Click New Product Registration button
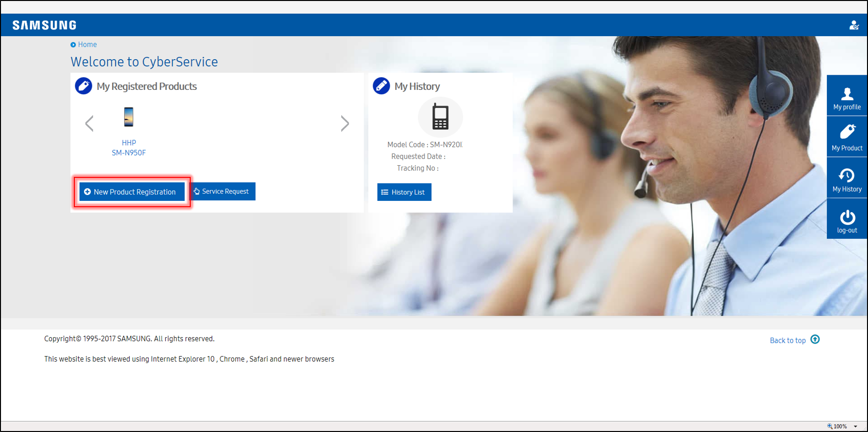The image size is (868, 432). (x=132, y=192)
